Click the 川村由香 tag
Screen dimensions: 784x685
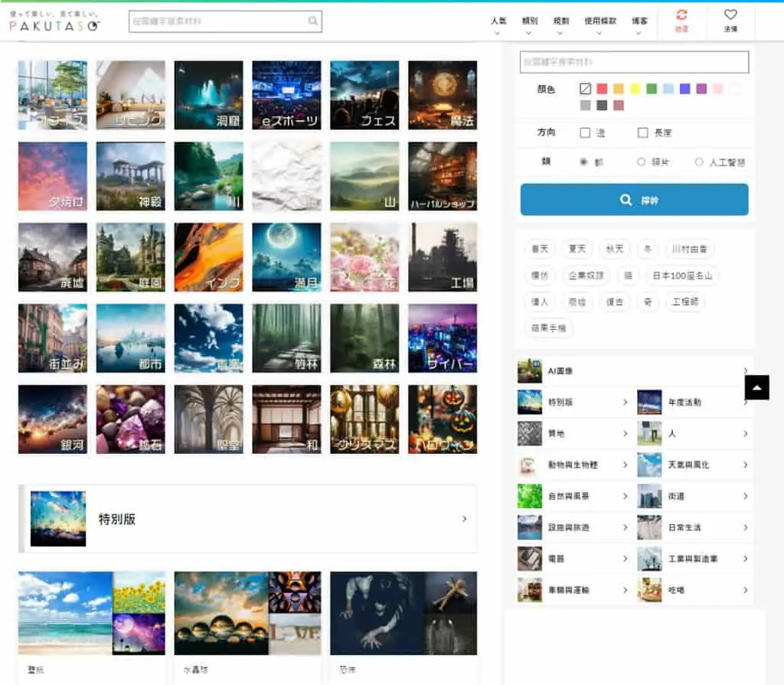tap(690, 249)
